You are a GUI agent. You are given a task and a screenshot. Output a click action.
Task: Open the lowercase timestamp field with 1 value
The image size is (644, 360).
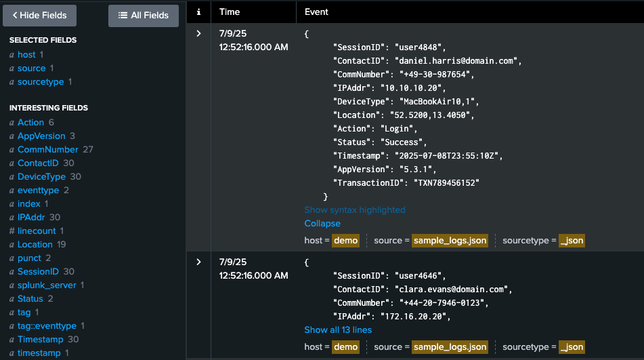tap(39, 353)
